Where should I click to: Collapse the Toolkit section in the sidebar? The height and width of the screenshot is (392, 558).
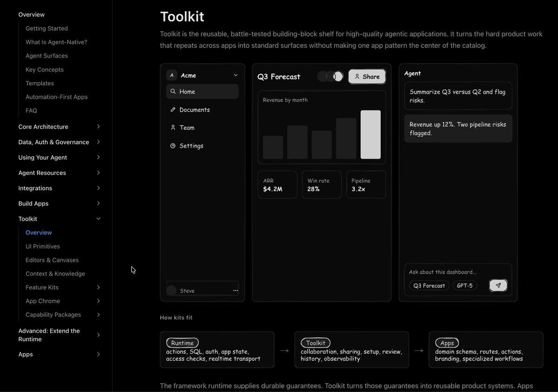click(x=98, y=219)
